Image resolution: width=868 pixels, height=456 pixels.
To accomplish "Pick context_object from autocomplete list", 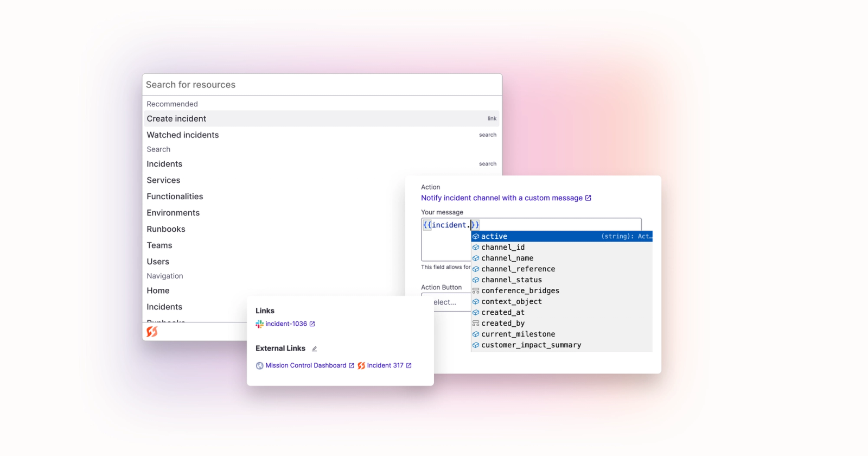I will coord(561,302).
